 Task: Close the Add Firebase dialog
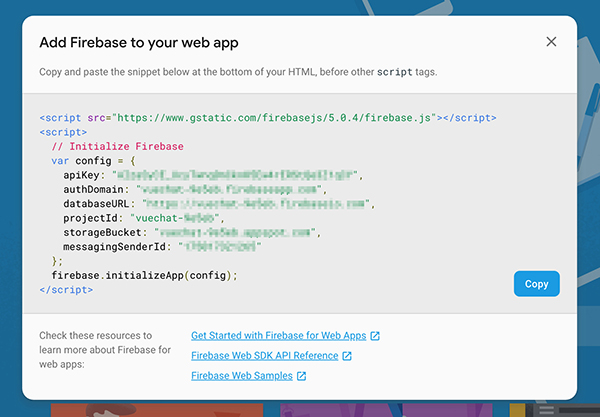(551, 42)
